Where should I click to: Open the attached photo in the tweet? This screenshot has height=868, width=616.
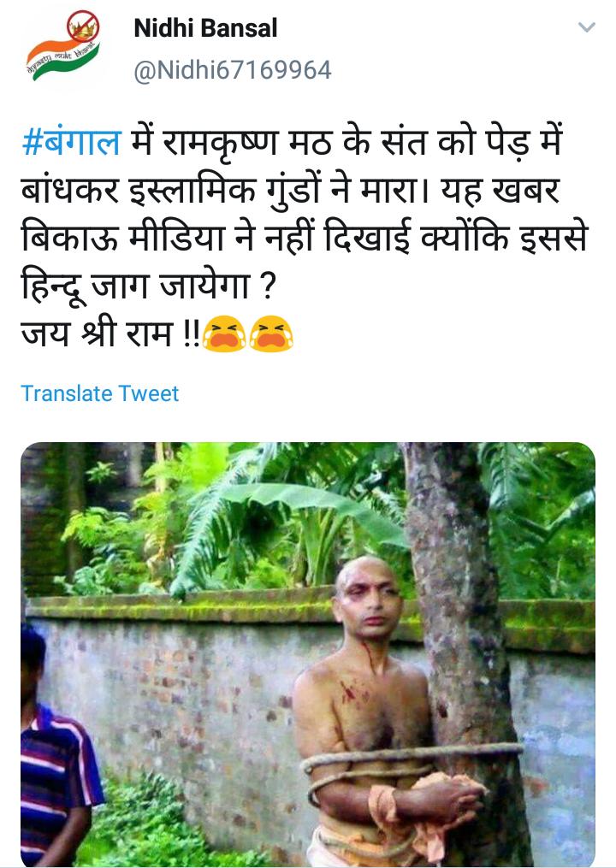click(308, 654)
